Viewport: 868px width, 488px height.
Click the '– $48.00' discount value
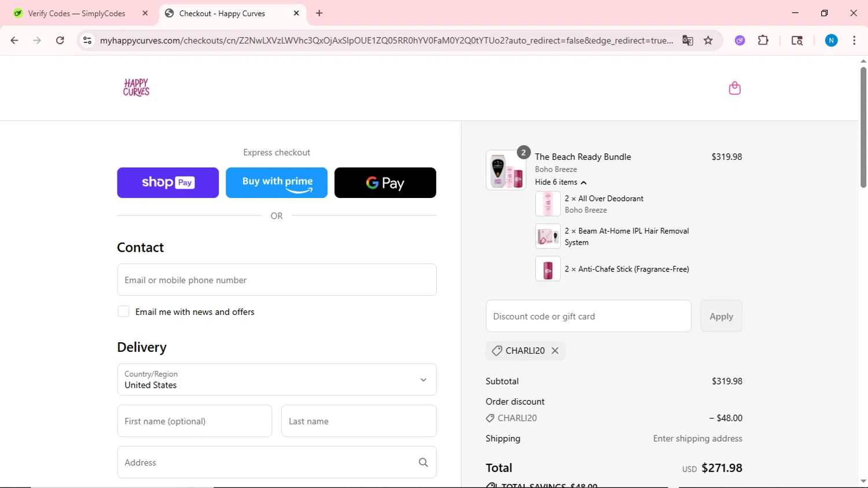coord(726,418)
